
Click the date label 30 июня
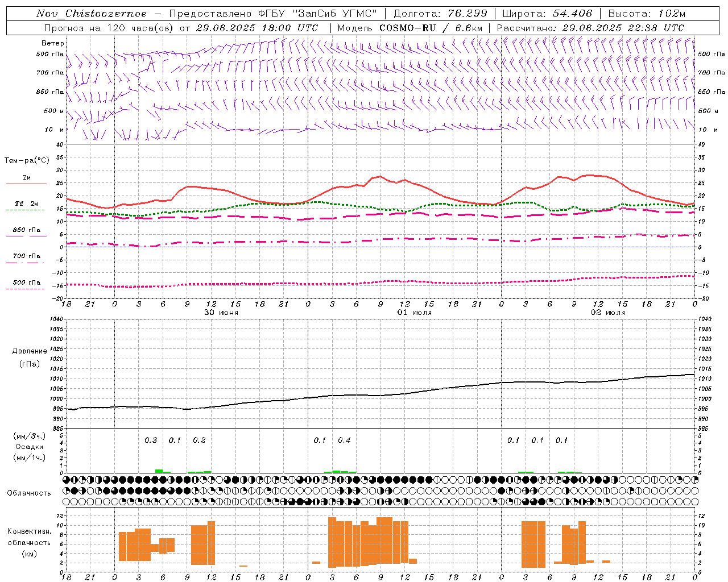[x=221, y=313]
